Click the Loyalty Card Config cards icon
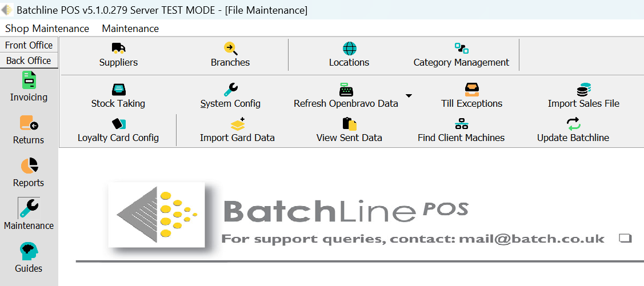 click(119, 123)
